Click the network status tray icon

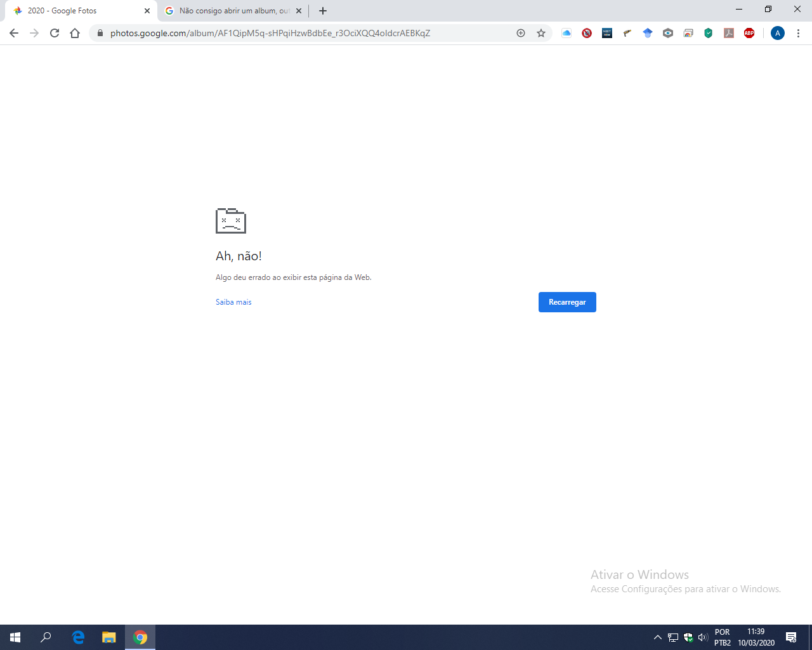point(673,637)
